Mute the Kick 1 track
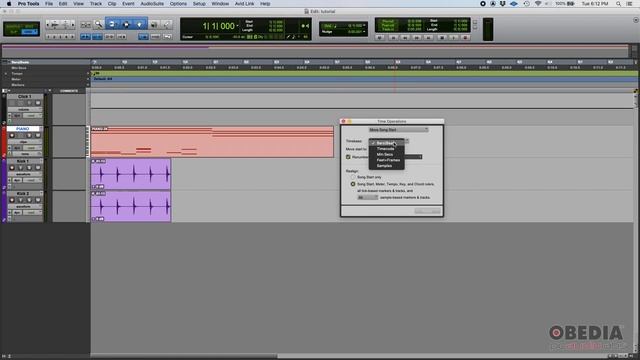The height and width of the screenshot is (360, 640). (38, 168)
